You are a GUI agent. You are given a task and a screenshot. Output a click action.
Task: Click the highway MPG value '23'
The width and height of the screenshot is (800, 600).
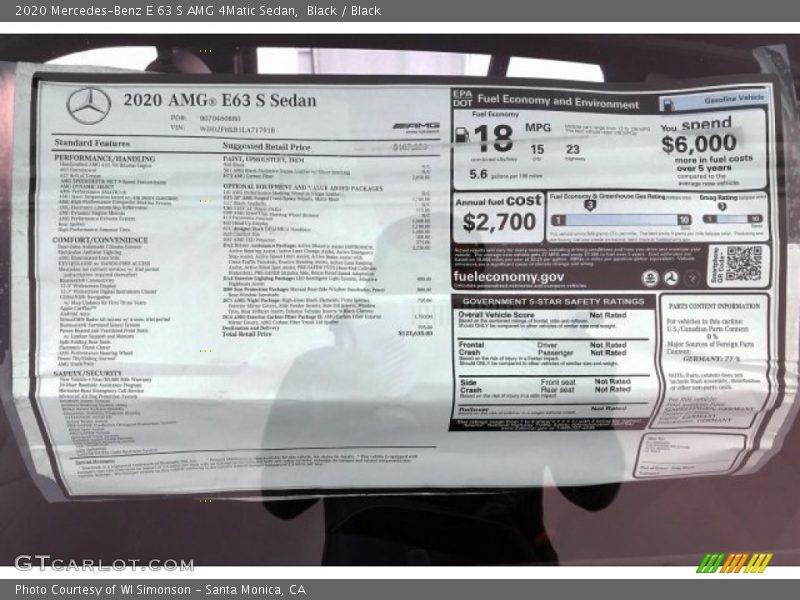[x=572, y=149]
